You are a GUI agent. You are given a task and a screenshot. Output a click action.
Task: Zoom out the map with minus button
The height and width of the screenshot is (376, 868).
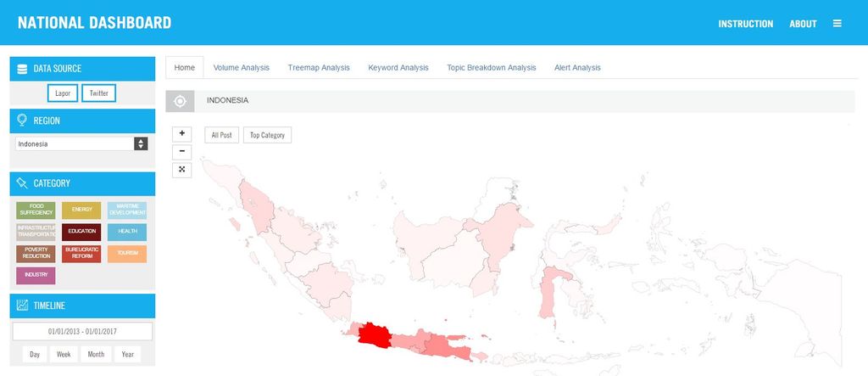(x=181, y=152)
